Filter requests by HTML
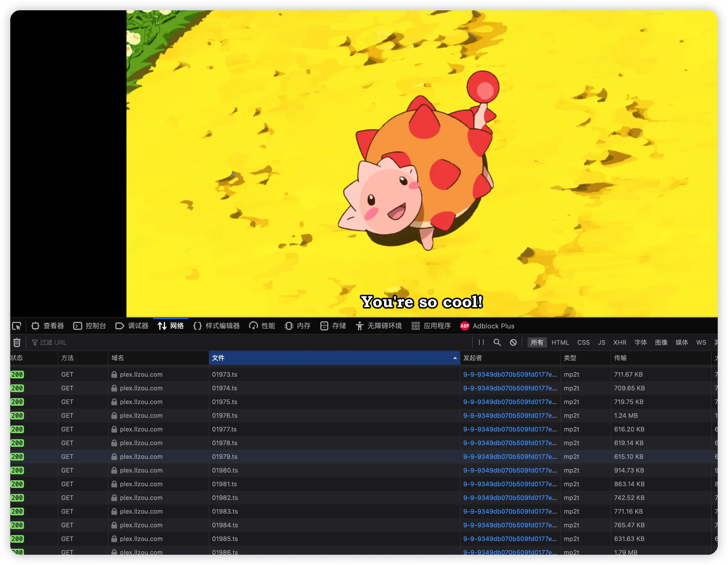 tap(560, 342)
